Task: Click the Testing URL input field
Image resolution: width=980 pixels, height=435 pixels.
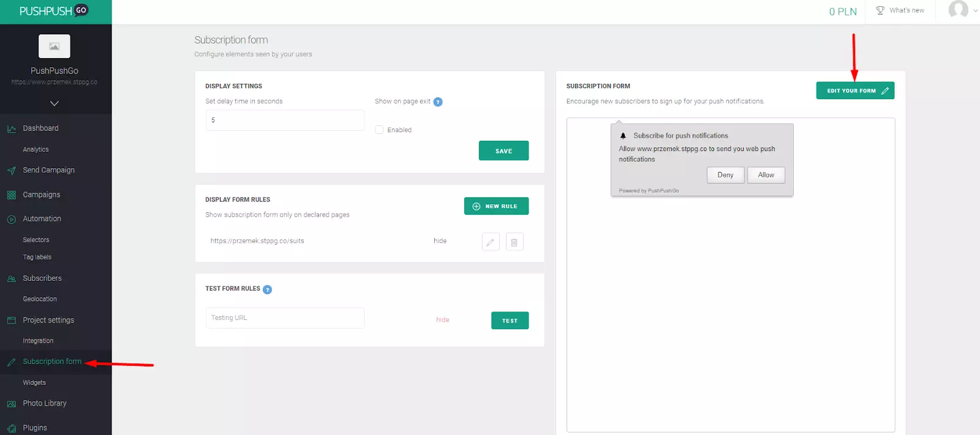Action: pos(285,318)
